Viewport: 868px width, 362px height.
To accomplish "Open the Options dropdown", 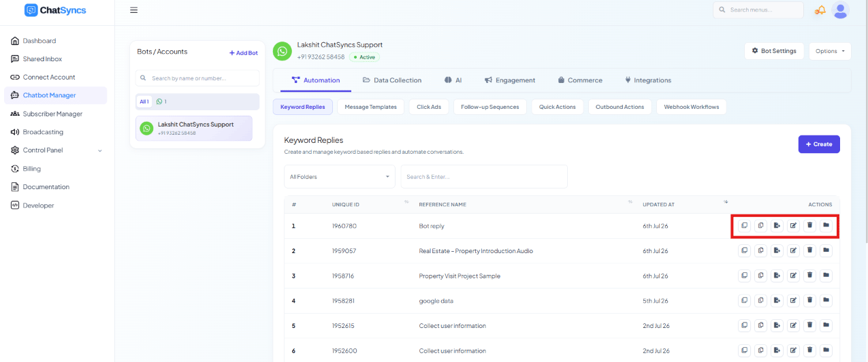I will pyautogui.click(x=830, y=51).
